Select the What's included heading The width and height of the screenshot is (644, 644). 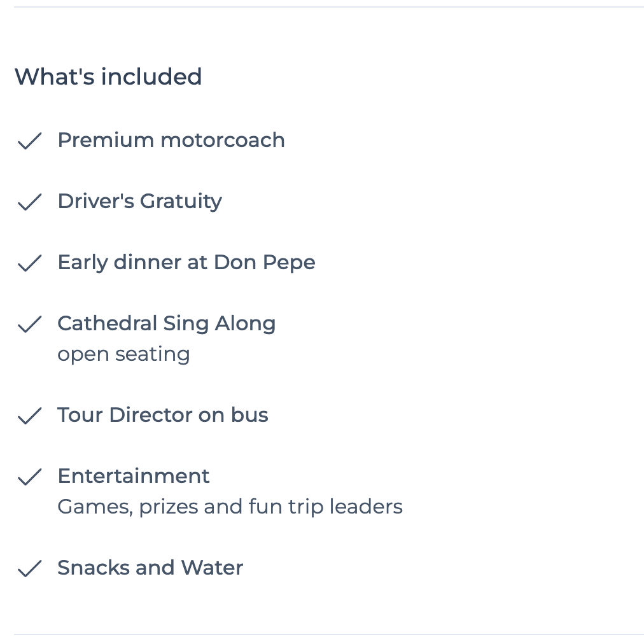tap(108, 77)
